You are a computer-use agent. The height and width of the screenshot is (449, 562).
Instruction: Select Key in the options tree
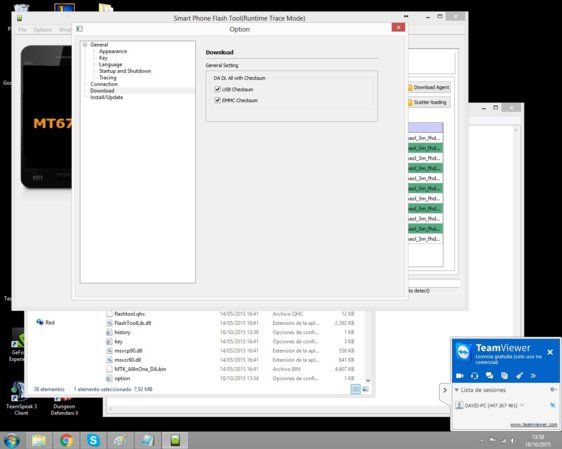pyautogui.click(x=103, y=58)
